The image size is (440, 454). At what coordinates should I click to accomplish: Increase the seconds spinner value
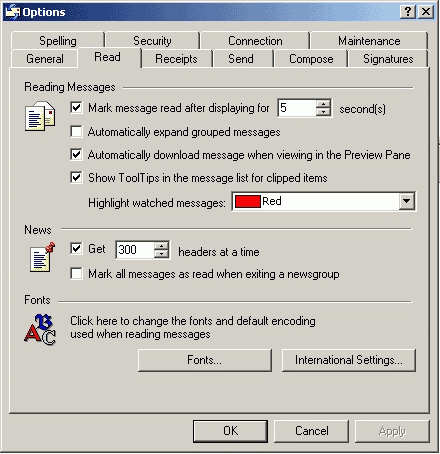[x=323, y=104]
